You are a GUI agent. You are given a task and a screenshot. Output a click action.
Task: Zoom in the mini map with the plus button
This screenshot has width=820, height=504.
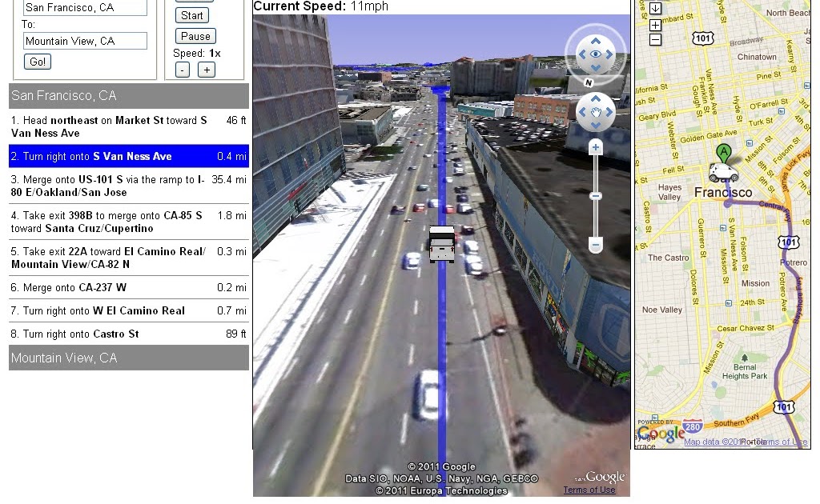pos(655,25)
